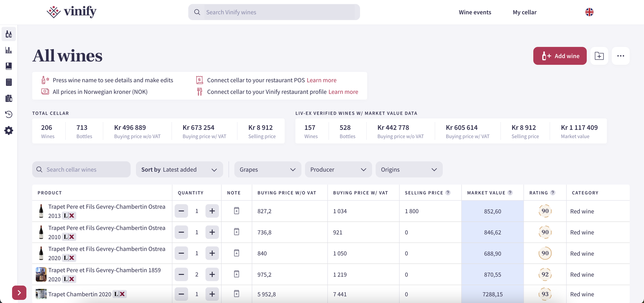Viewport: 644px width, 303px height.
Task: Open the Grapes filter dropdown
Action: (x=268, y=169)
